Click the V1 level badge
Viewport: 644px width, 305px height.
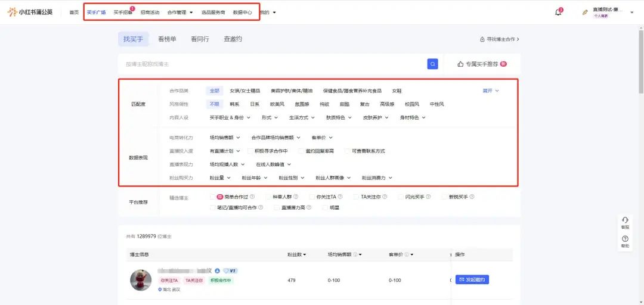click(x=230, y=271)
